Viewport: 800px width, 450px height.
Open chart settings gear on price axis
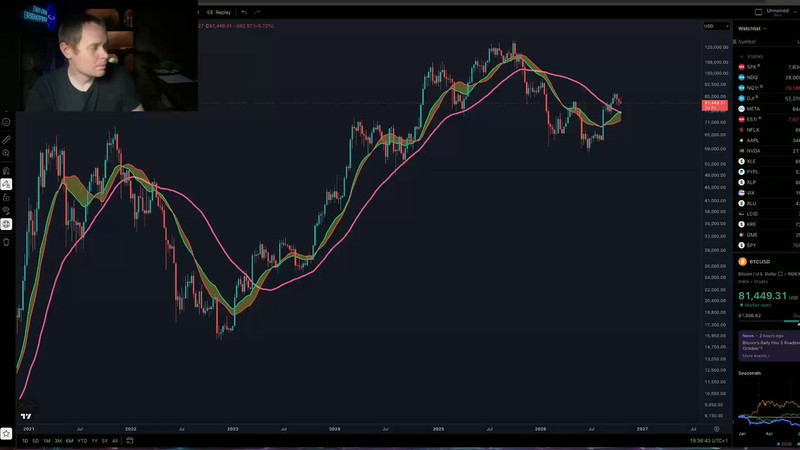pyautogui.click(x=716, y=429)
